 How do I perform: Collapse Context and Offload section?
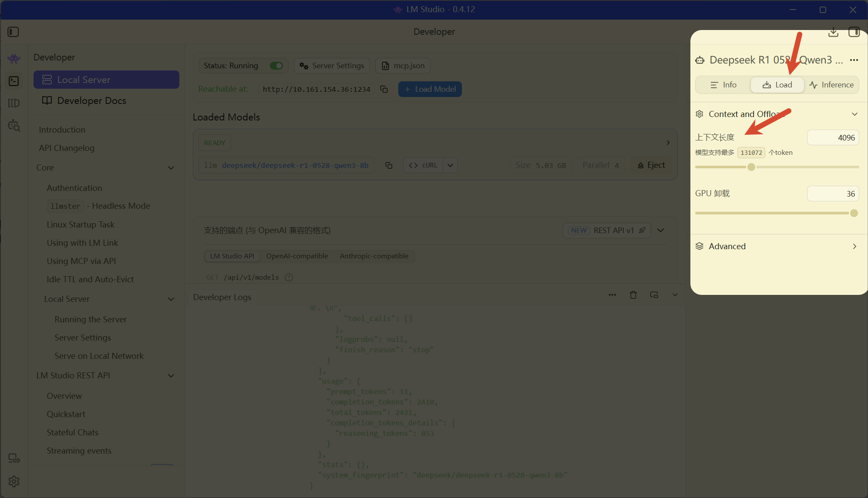click(x=855, y=114)
